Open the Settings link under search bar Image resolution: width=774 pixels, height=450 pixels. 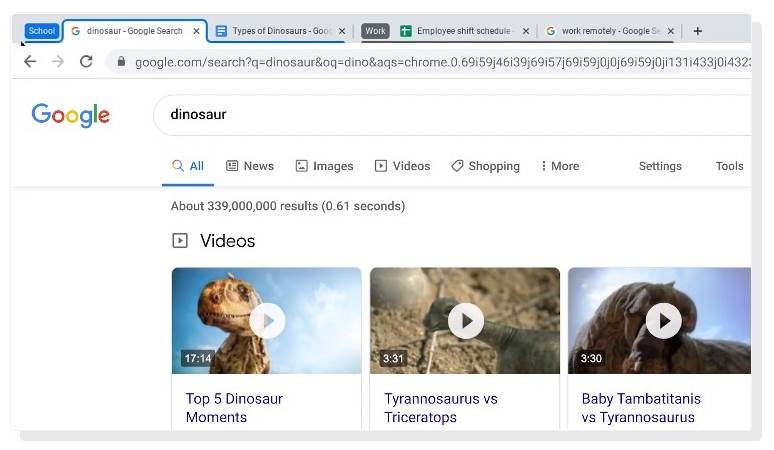[660, 166]
